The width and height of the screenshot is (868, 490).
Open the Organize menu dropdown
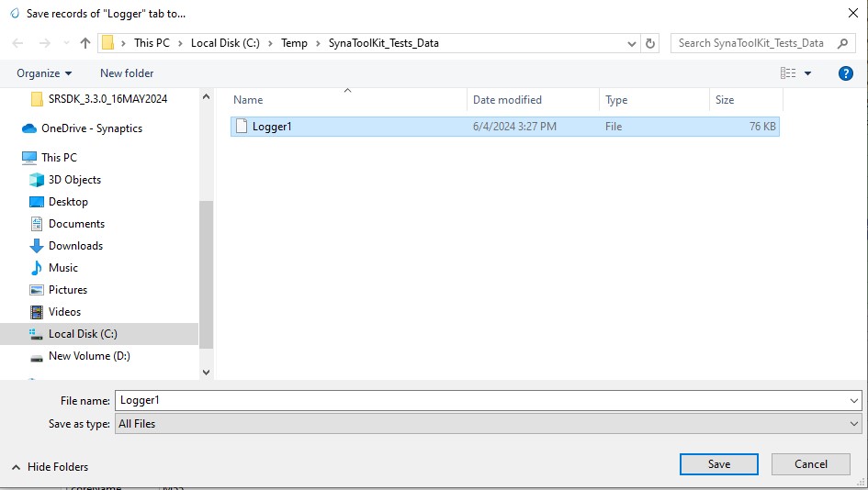(44, 73)
